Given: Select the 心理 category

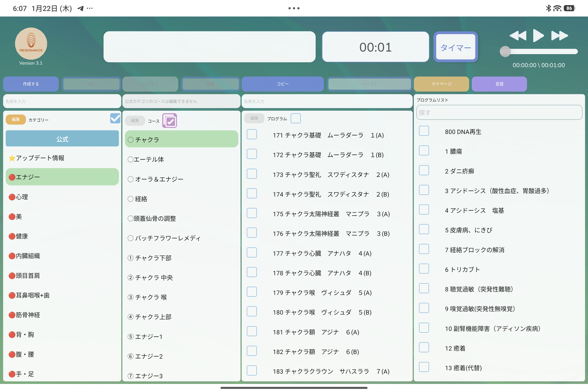Looking at the screenshot, I should point(62,197).
